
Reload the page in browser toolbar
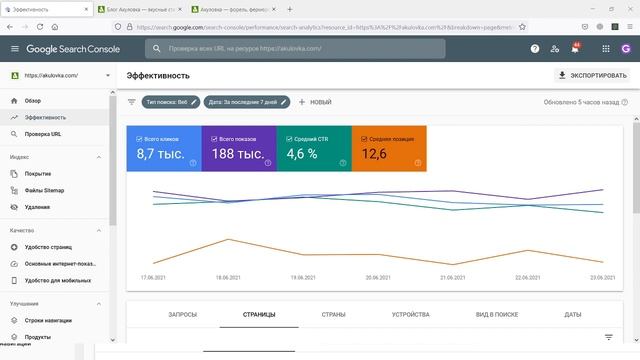[40, 27]
